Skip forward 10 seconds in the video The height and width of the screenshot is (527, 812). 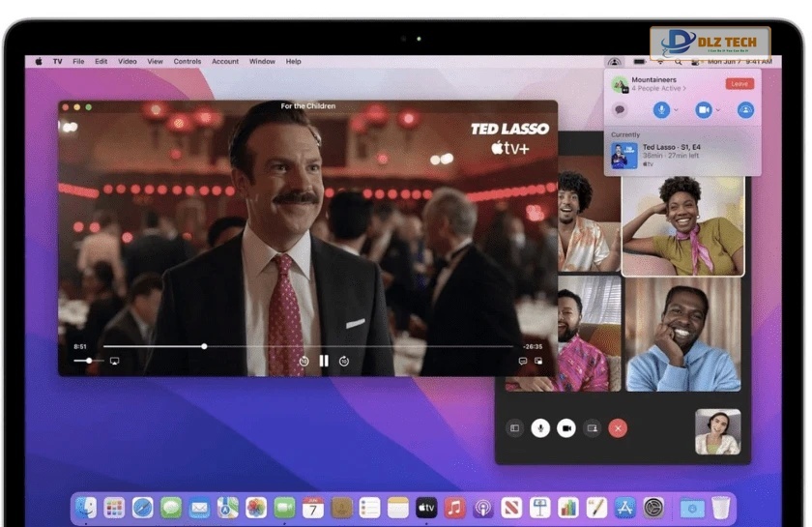pos(344,361)
